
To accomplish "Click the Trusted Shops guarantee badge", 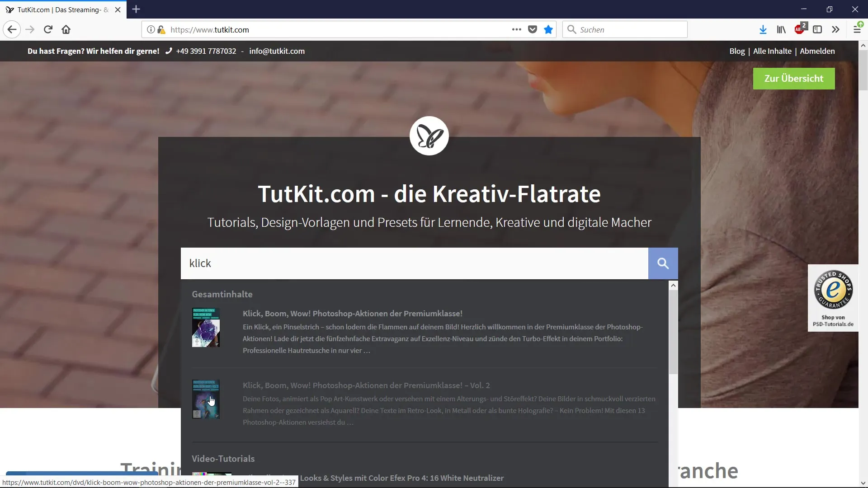I will point(833,298).
